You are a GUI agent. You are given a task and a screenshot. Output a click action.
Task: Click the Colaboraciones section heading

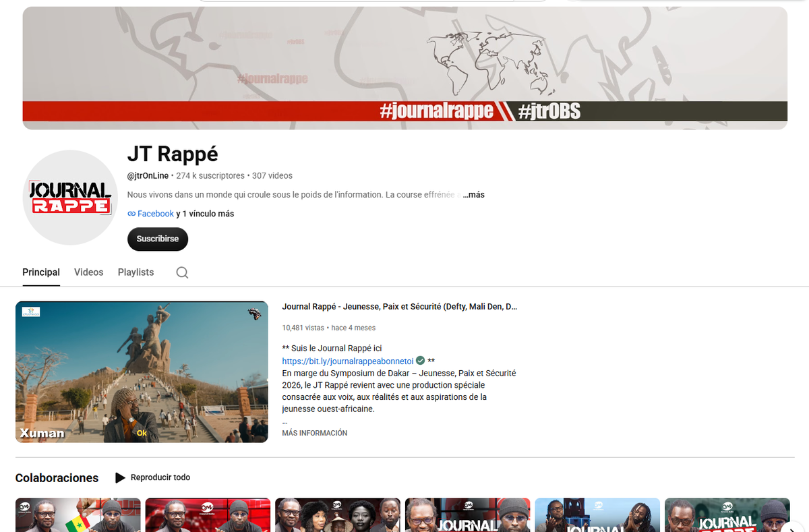coord(57,478)
